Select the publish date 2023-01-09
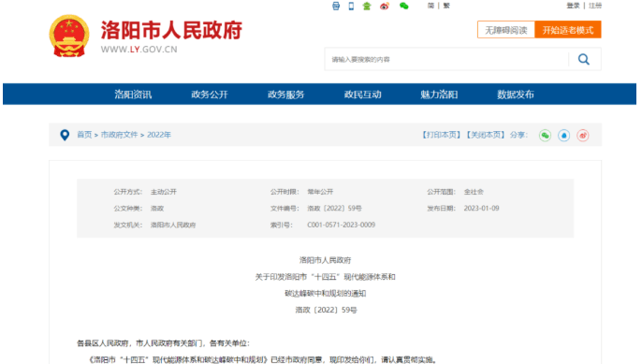 point(481,209)
